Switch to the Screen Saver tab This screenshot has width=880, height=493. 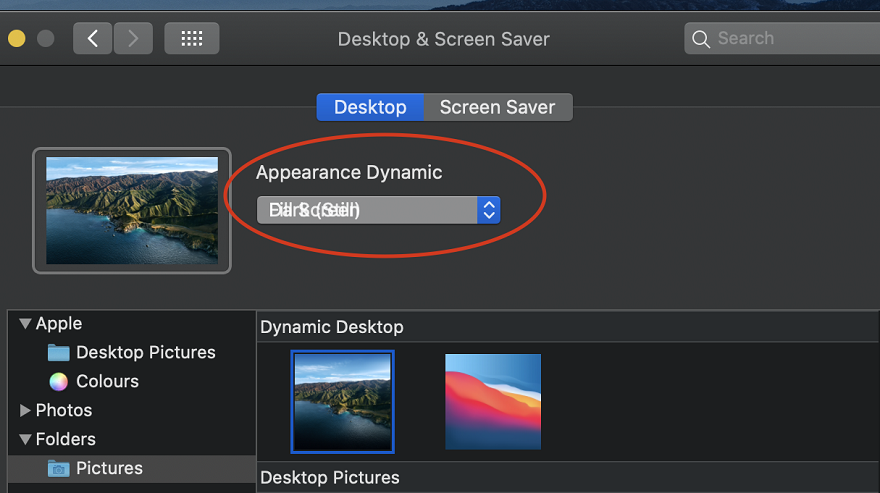tap(497, 107)
